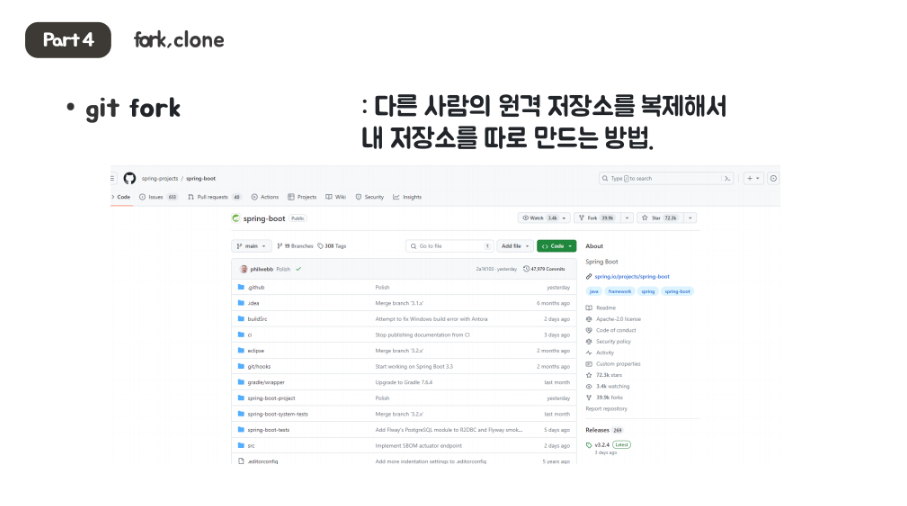Click the history clock icon beside 47,979 Commits

pos(526,269)
